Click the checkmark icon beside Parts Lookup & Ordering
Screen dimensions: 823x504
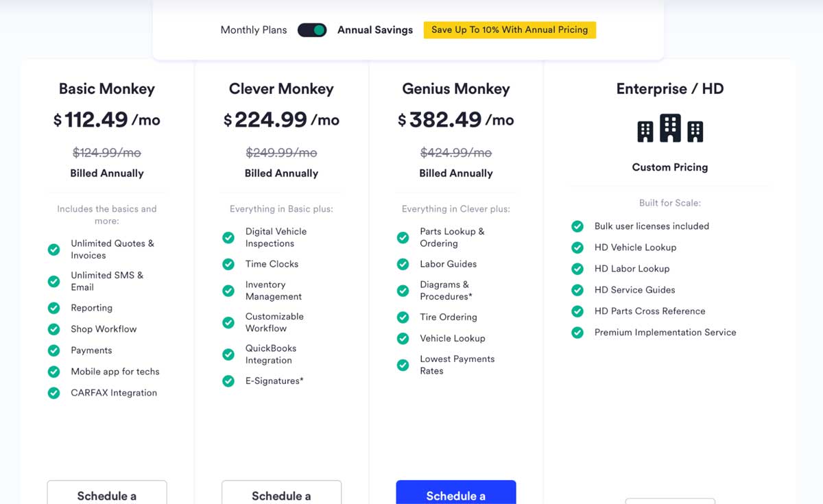pyautogui.click(x=403, y=237)
